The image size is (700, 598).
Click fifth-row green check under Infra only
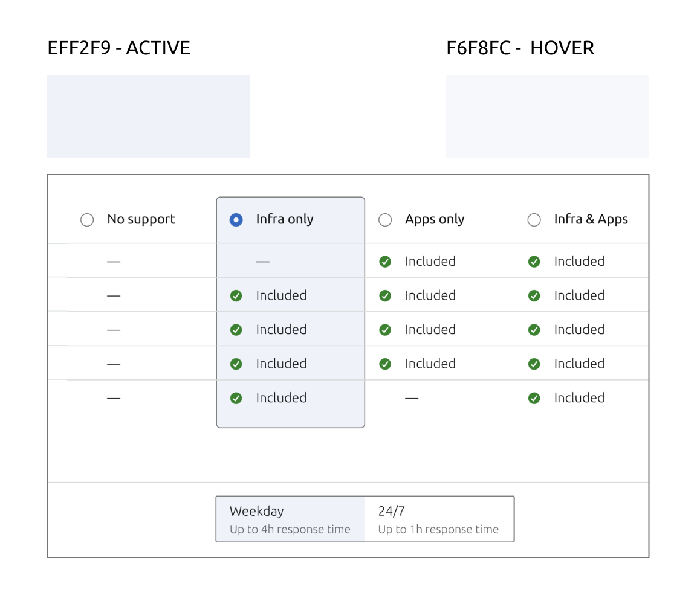[x=236, y=398]
